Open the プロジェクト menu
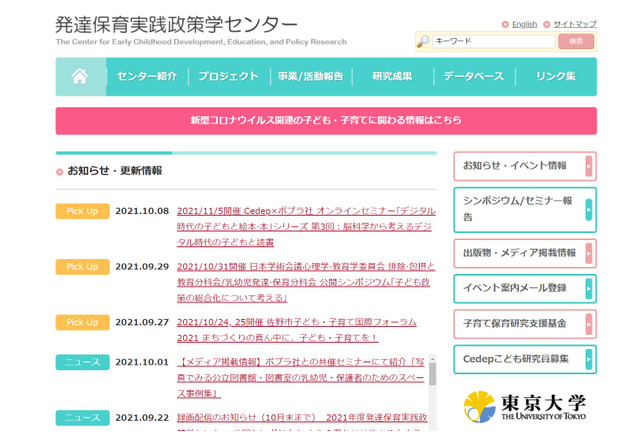The height and width of the screenshot is (437, 640). 229,76
